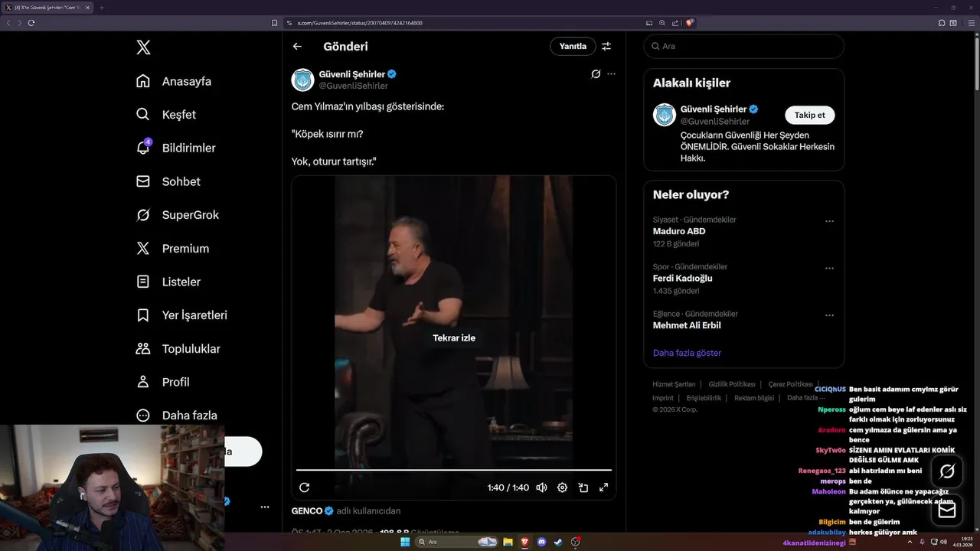Open Çerez Politikası link
980x551 pixels.
[x=791, y=384]
